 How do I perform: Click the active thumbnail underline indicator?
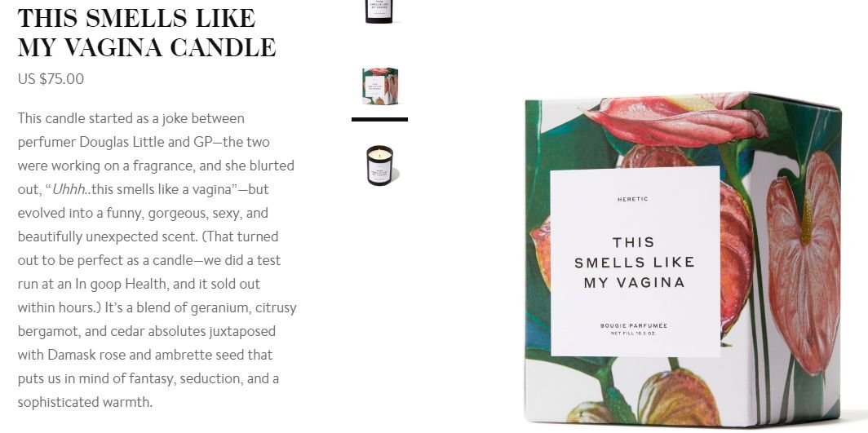pyautogui.click(x=380, y=119)
